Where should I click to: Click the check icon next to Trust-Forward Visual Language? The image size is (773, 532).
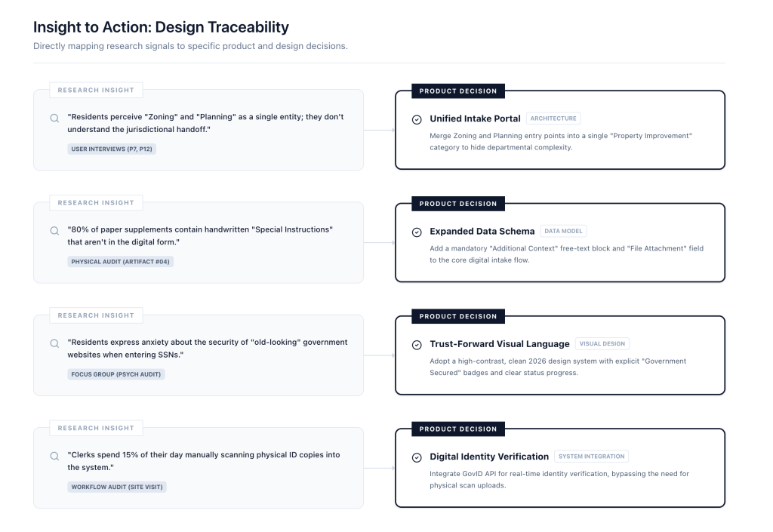tap(417, 345)
